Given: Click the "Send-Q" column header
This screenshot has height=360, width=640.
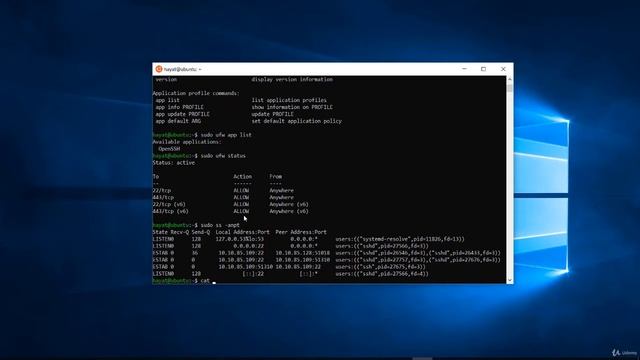Looking at the screenshot, I should tap(200, 232).
